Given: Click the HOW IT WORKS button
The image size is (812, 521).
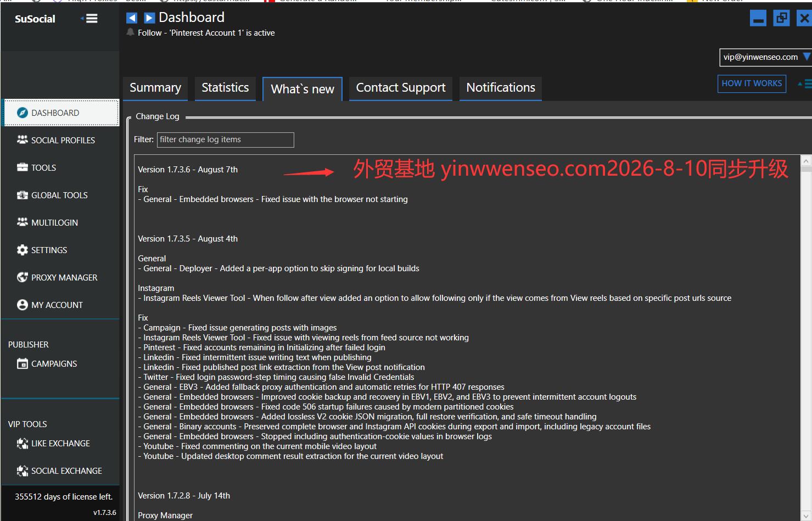Looking at the screenshot, I should (752, 83).
